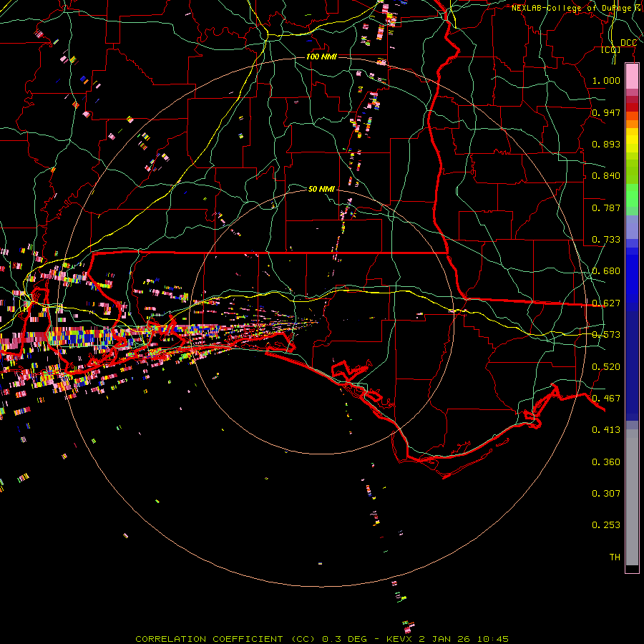
Task: Pick the yellow band on the color bar
Action: click(x=632, y=143)
